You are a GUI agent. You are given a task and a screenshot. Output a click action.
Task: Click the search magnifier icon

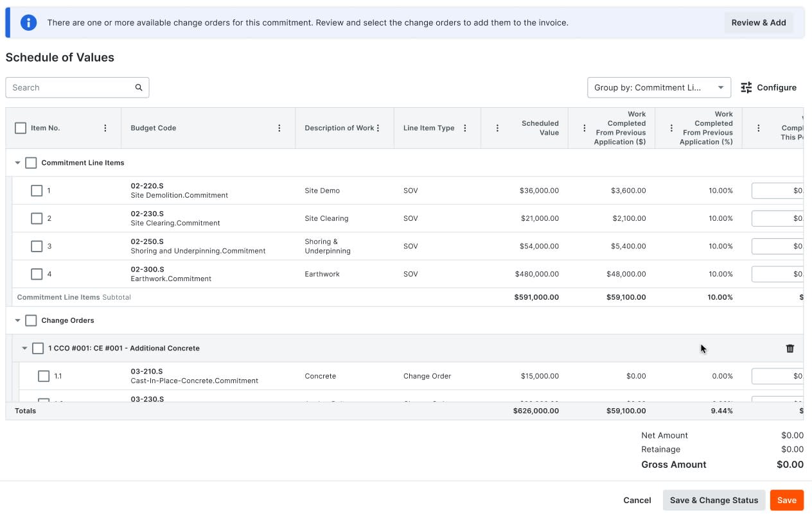click(139, 88)
